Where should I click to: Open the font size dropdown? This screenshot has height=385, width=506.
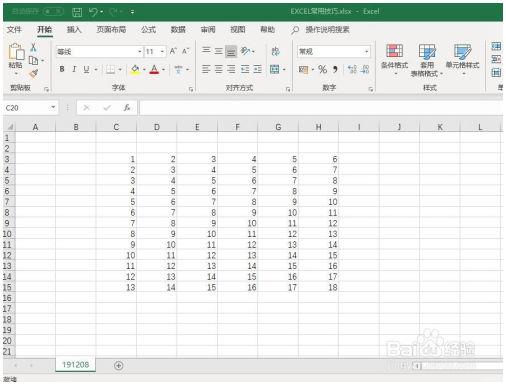click(x=162, y=52)
